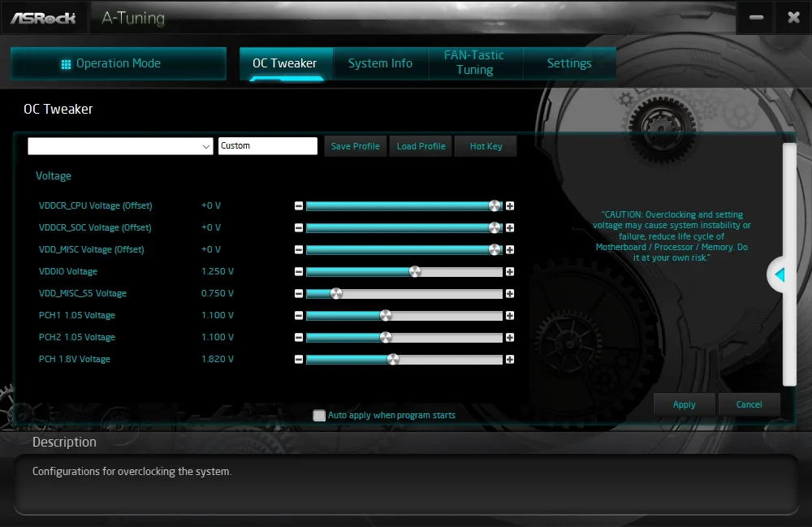This screenshot has height=527, width=812.
Task: Open FAN-Tastic Tuning tab
Action: point(475,63)
